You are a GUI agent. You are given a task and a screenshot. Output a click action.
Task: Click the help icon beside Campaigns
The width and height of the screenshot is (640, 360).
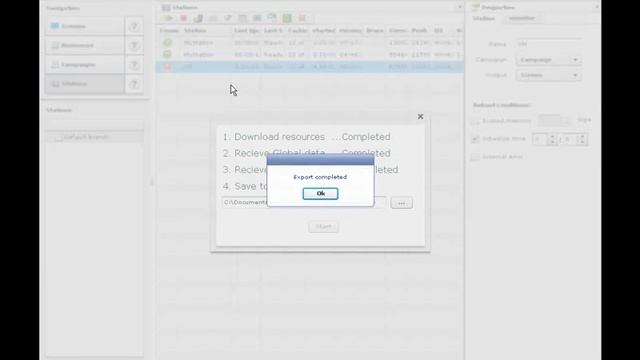pyautogui.click(x=134, y=65)
